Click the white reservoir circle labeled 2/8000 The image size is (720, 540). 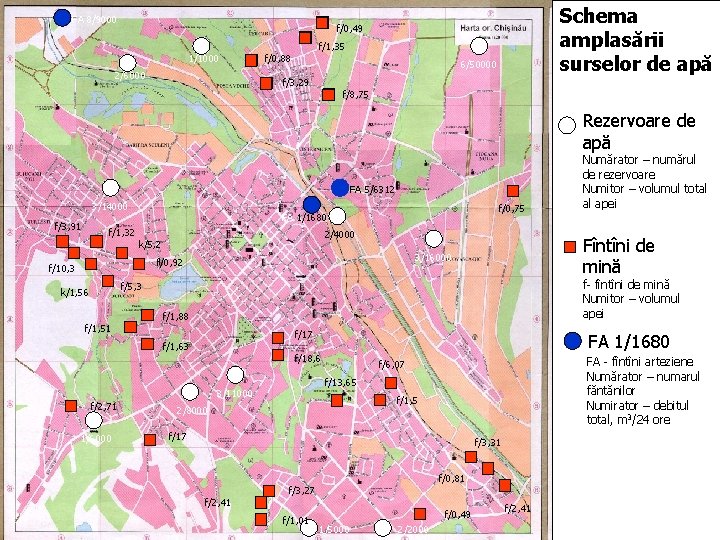(190, 392)
